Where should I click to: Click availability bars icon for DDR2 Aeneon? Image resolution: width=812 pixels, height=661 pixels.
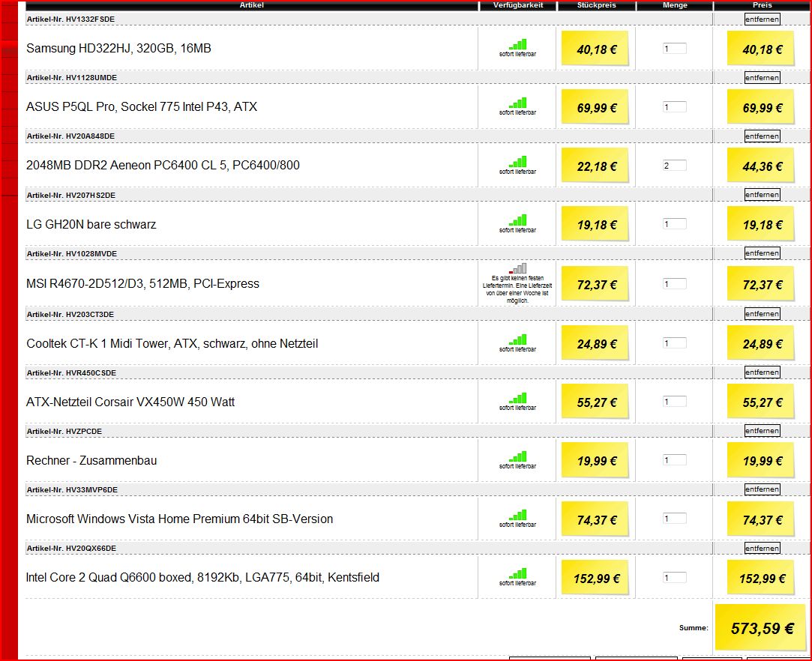(518, 161)
